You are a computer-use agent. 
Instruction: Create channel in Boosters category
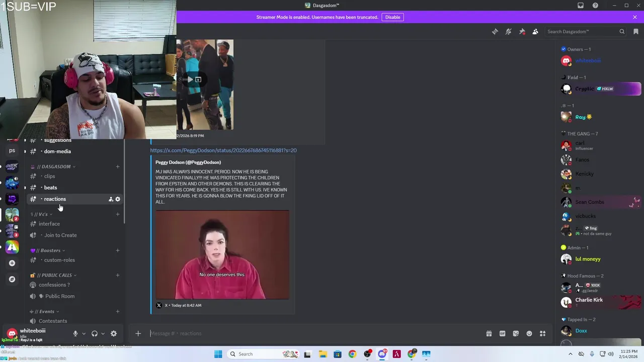click(x=118, y=250)
